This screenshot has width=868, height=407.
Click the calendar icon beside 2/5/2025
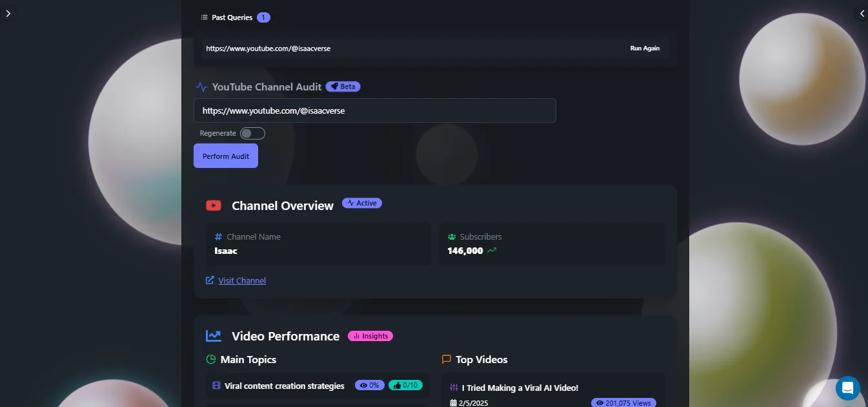(x=453, y=403)
